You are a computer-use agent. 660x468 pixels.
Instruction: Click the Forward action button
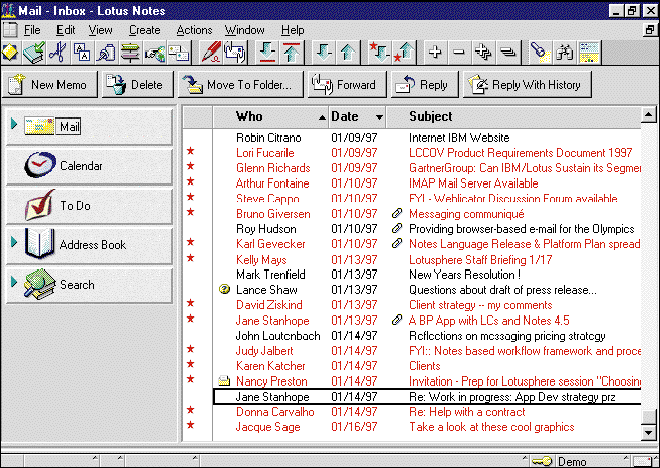pyautogui.click(x=347, y=85)
